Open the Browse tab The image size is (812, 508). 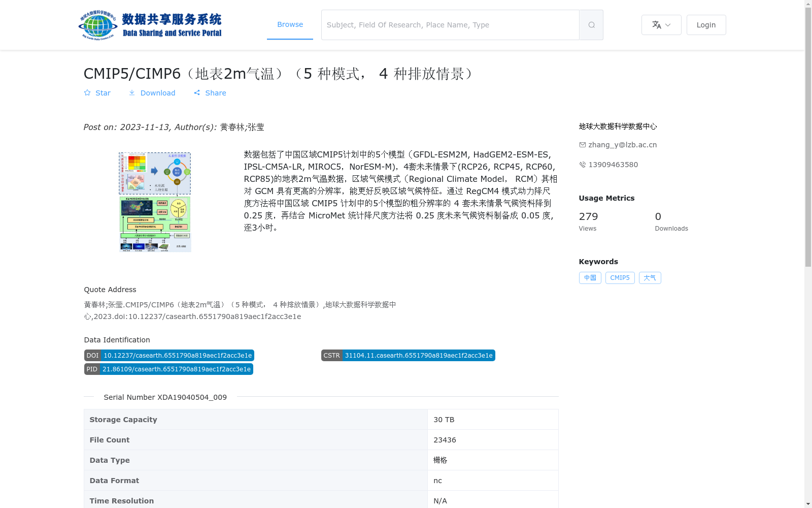click(x=290, y=24)
